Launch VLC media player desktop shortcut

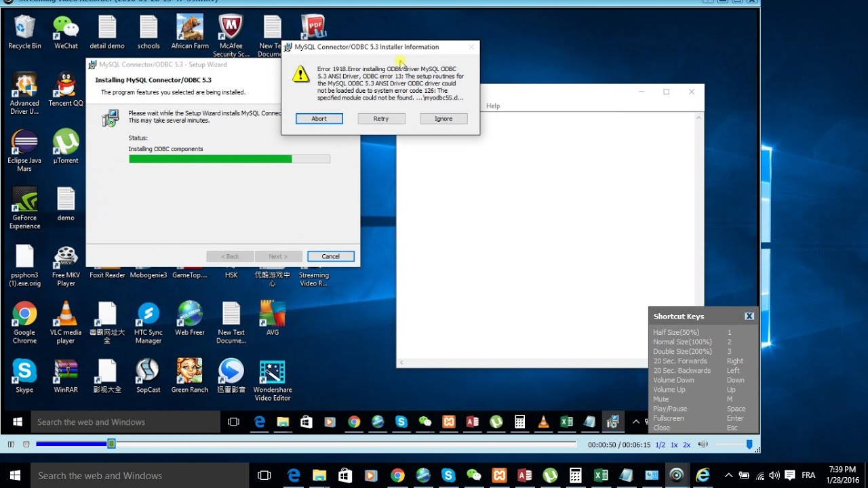pyautogui.click(x=66, y=322)
